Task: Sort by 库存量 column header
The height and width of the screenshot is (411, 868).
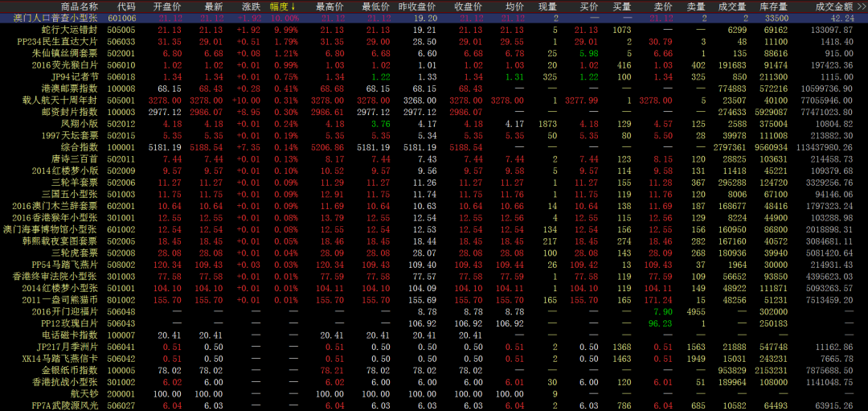Action: coord(774,6)
